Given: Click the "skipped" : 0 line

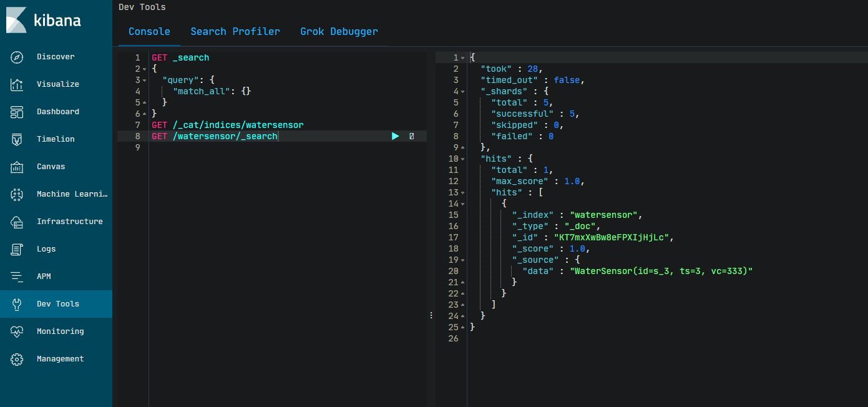Looking at the screenshot, I should tap(527, 125).
